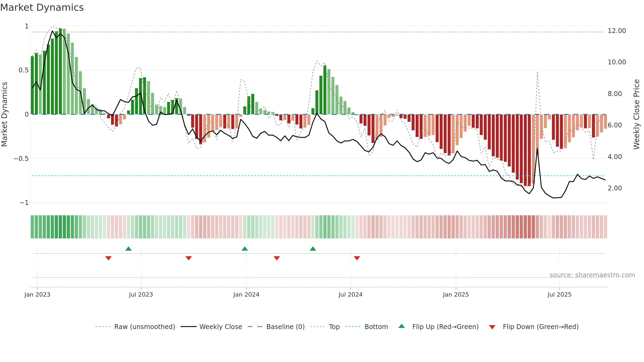Image resolution: width=644 pixels, height=362 pixels.
Task: Click the Jan 2025 x-axis label
Action: coord(456,294)
